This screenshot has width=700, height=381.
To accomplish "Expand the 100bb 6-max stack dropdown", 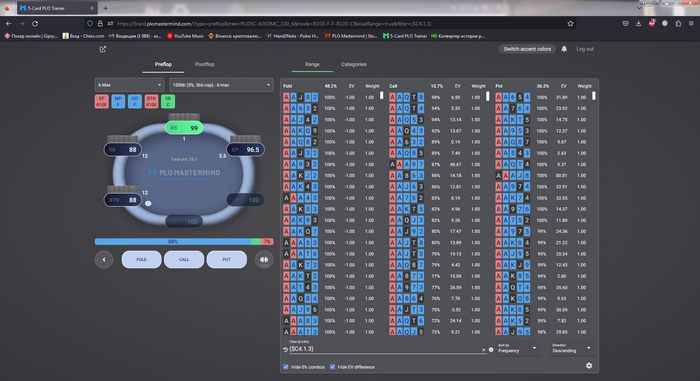I will tap(221, 85).
